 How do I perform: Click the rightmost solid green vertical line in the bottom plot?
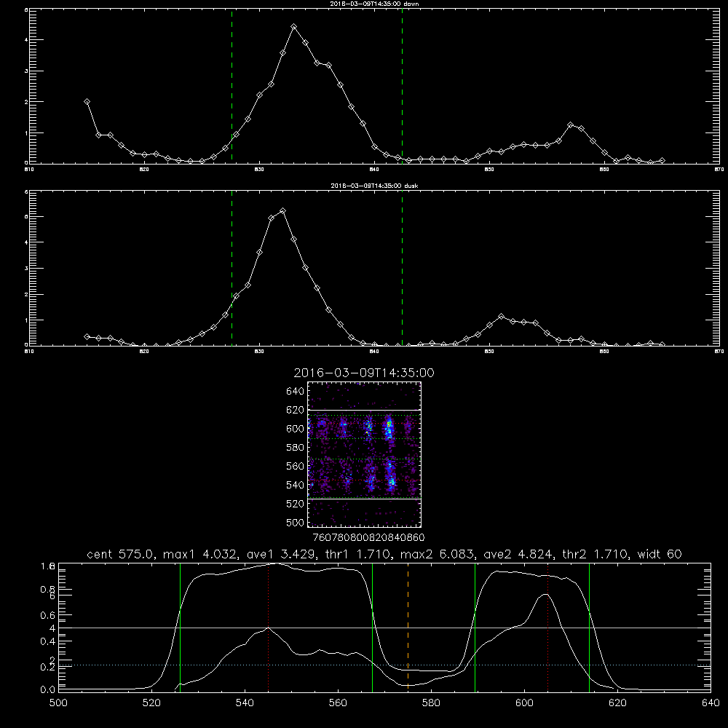589,627
